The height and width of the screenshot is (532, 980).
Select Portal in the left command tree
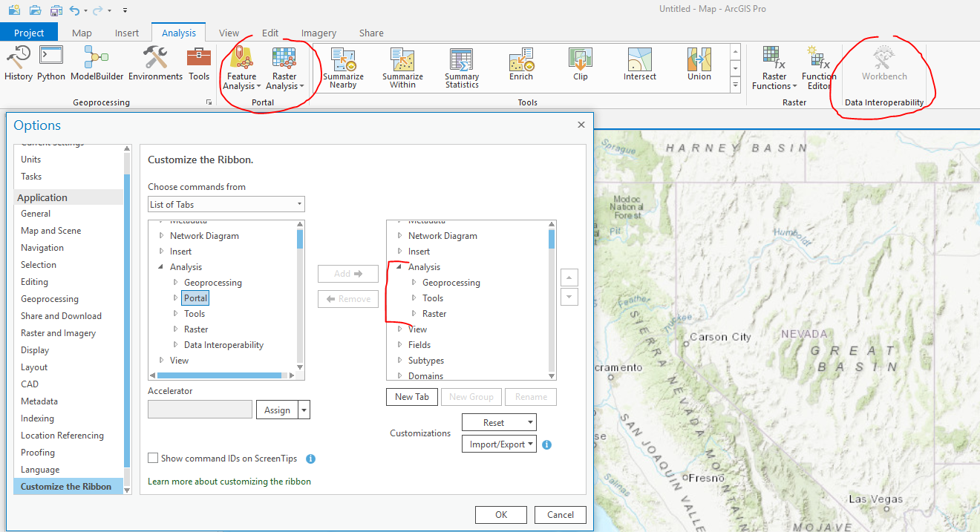coord(195,298)
